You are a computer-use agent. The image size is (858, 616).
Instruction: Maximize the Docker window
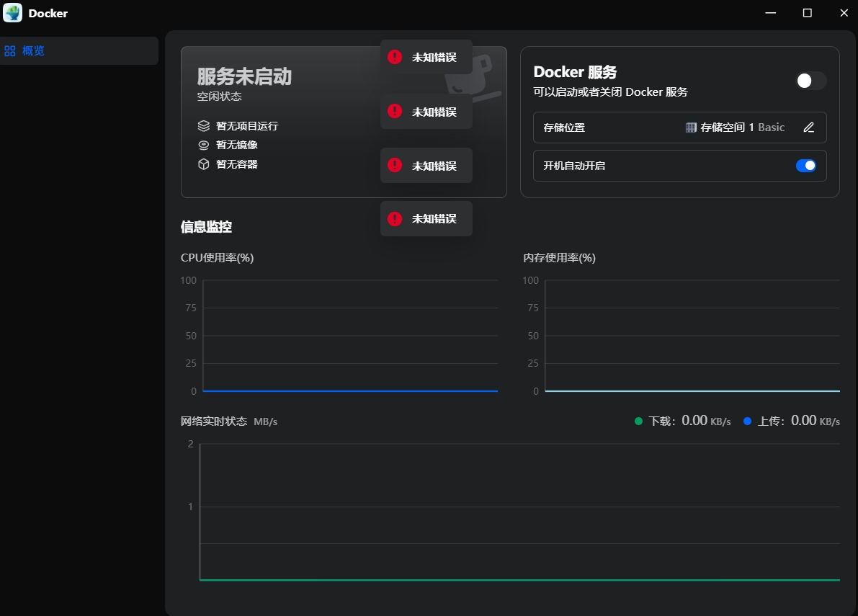807,12
